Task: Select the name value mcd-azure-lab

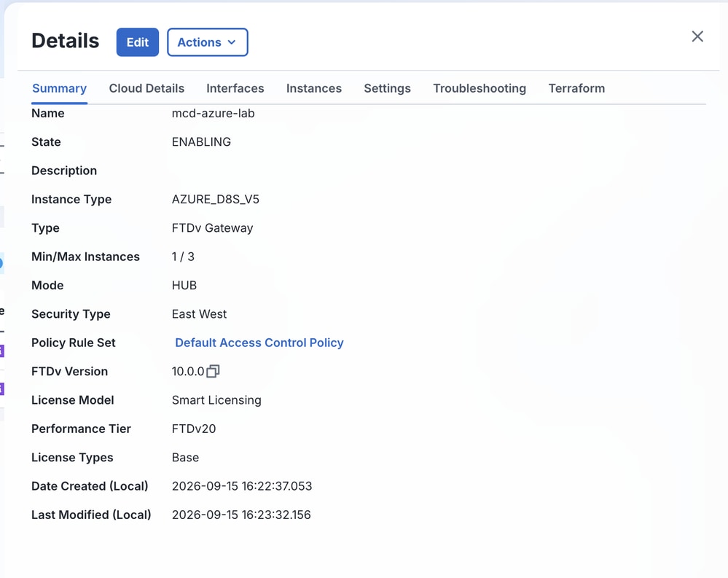Action: click(213, 113)
